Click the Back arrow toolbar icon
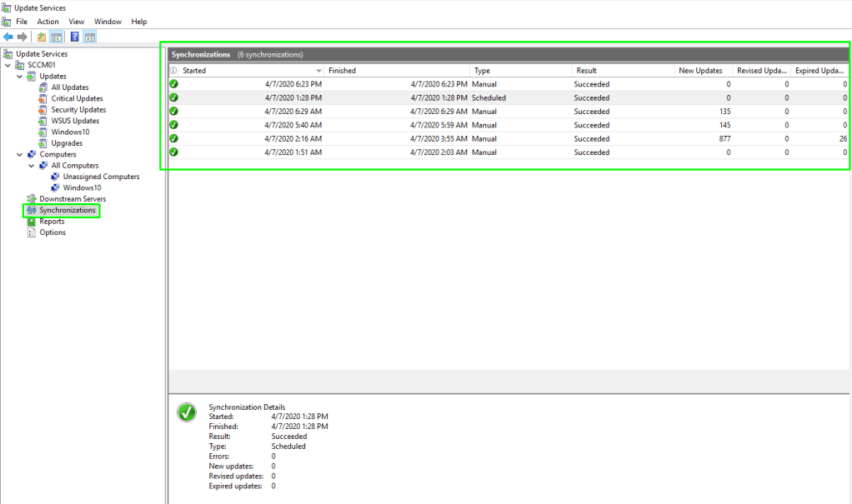The height and width of the screenshot is (504, 852). pyautogui.click(x=8, y=37)
